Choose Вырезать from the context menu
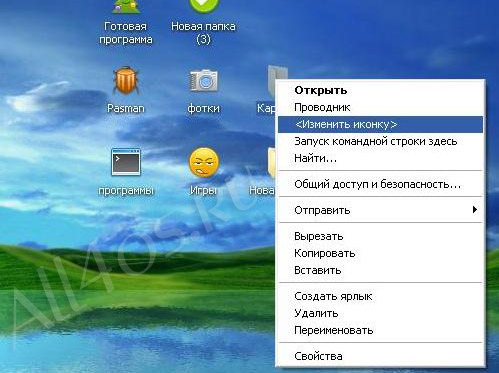This screenshot has width=499, height=373. [x=380, y=236]
